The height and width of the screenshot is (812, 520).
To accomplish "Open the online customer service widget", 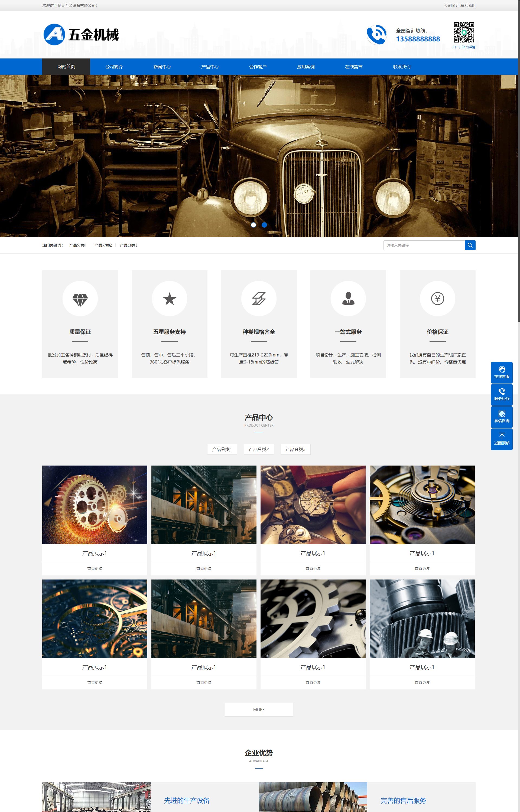I will tap(501, 372).
